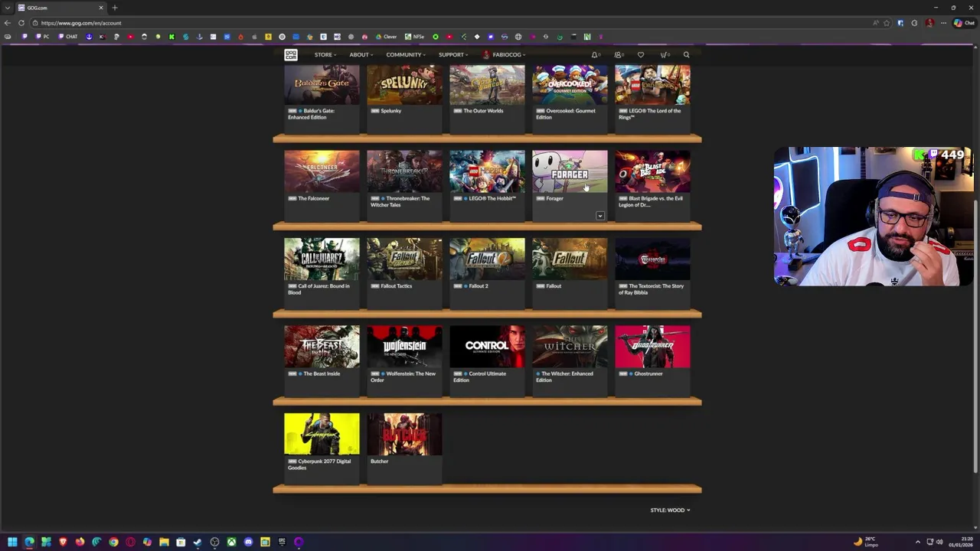The width and height of the screenshot is (980, 551).
Task: Switch to the GOG.com browser tab
Action: click(61, 8)
